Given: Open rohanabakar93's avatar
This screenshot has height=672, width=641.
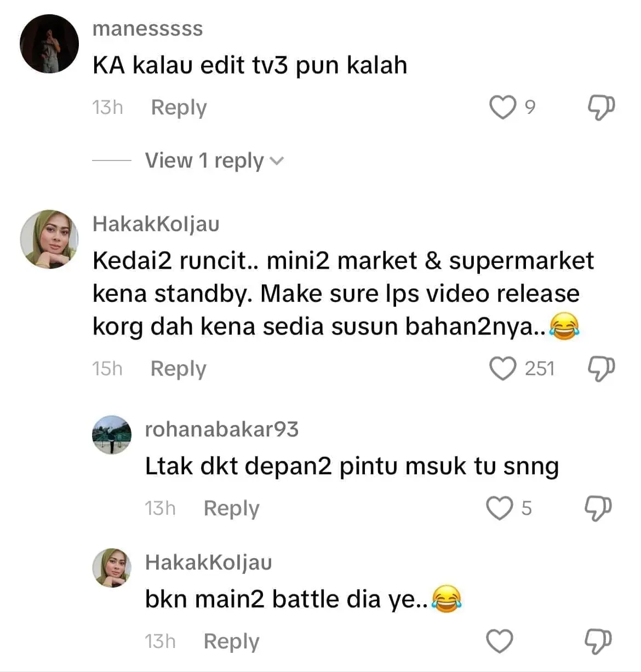Looking at the screenshot, I should pos(112,435).
